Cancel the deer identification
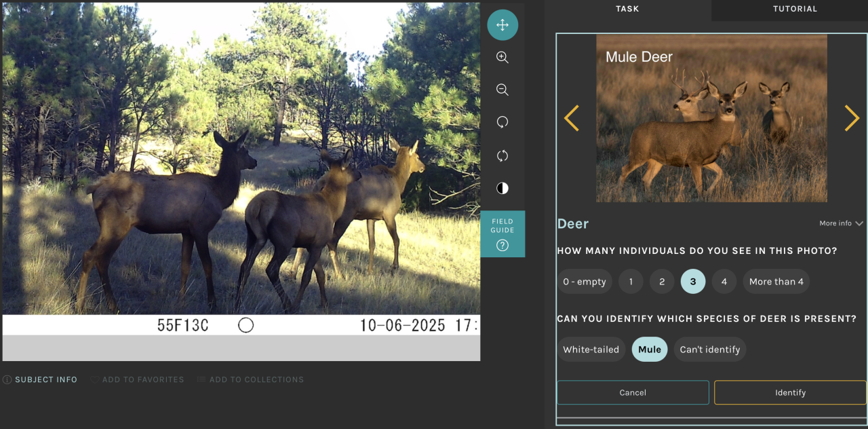 click(x=633, y=392)
